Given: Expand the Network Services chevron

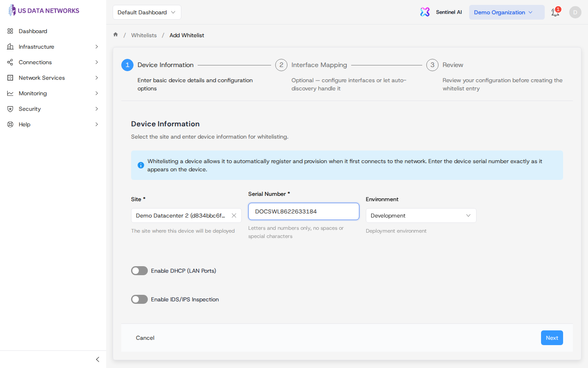Looking at the screenshot, I should click(x=97, y=78).
